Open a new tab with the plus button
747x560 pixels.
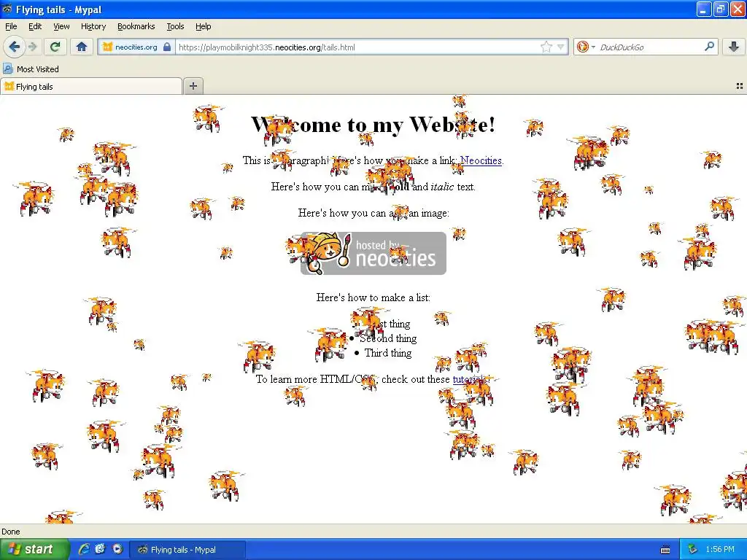point(193,86)
